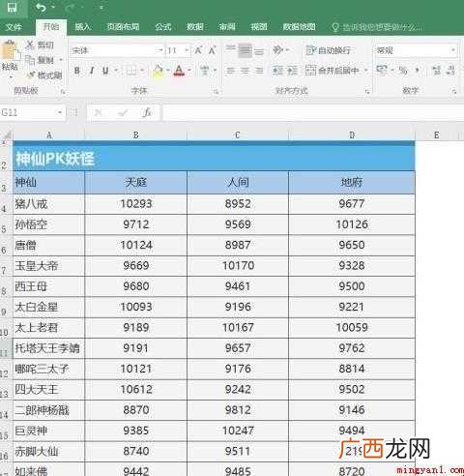Click the Cut scissors icon

click(x=30, y=45)
